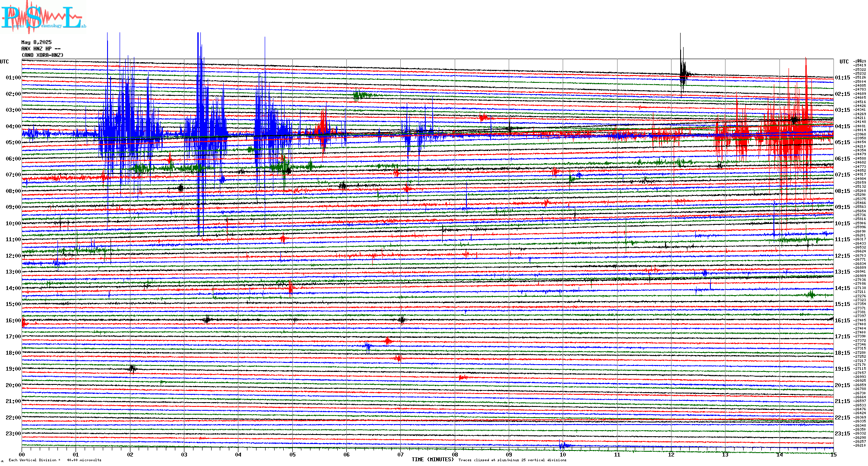Click the PSL seismology lab logo

click(x=44, y=17)
